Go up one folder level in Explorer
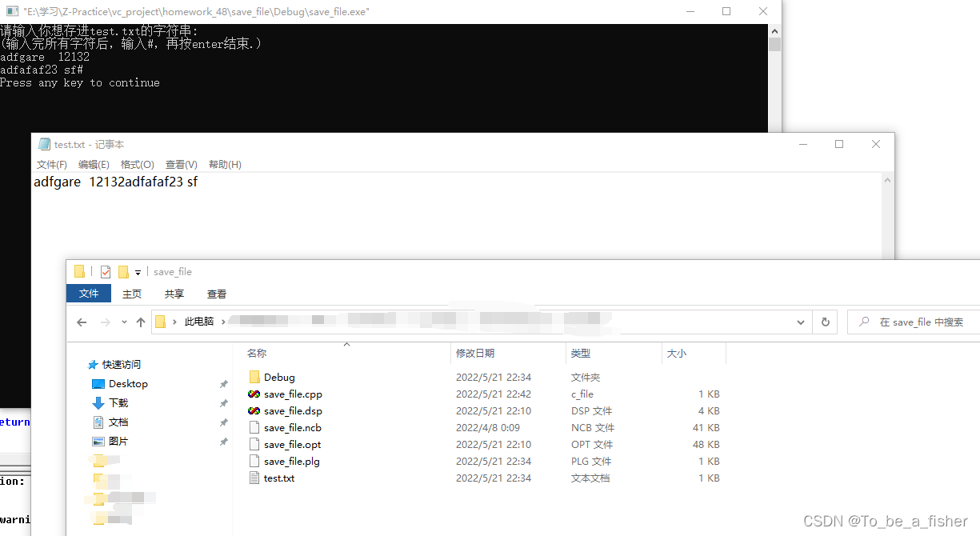The image size is (980, 536). pyautogui.click(x=141, y=322)
